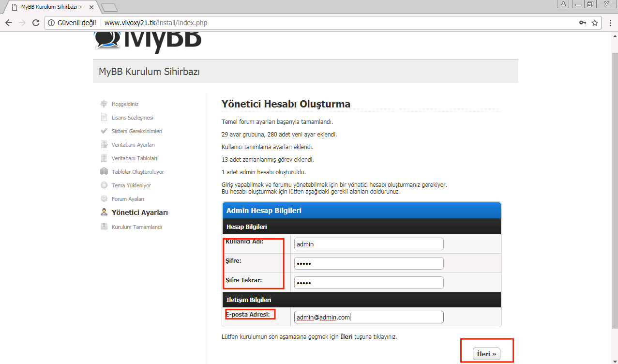Click text '13 adet zamanlanmış görev eklendi.'
The image size is (618, 364).
pos(268,160)
